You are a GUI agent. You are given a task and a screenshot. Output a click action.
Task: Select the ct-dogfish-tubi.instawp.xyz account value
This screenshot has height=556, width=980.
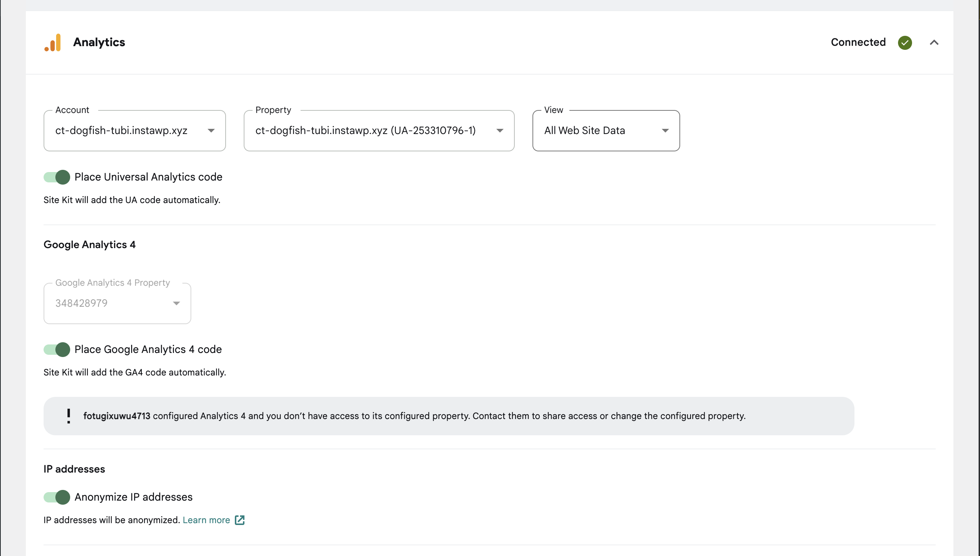(121, 130)
